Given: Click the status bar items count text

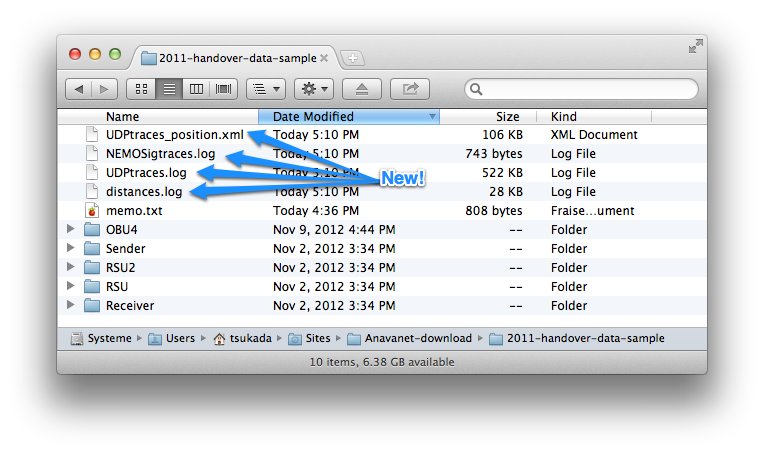Looking at the screenshot, I should point(382,362).
